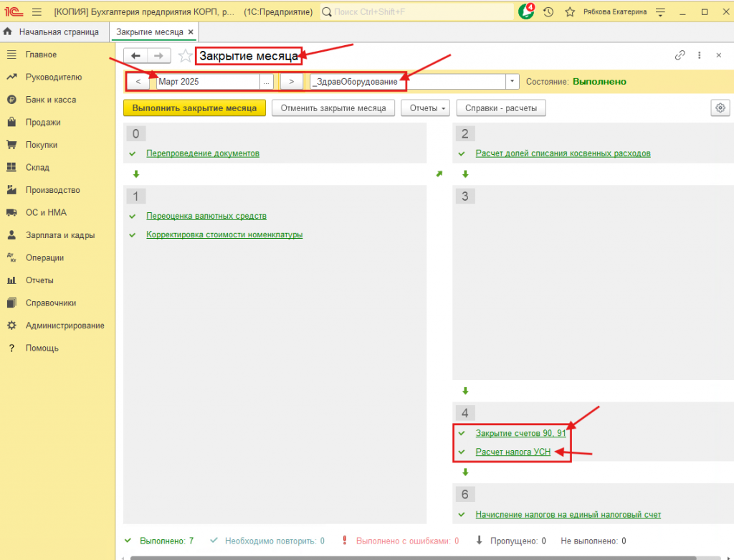The height and width of the screenshot is (560, 734).
Task: Open Расчет долей списания косвенных расходов
Action: pos(563,153)
